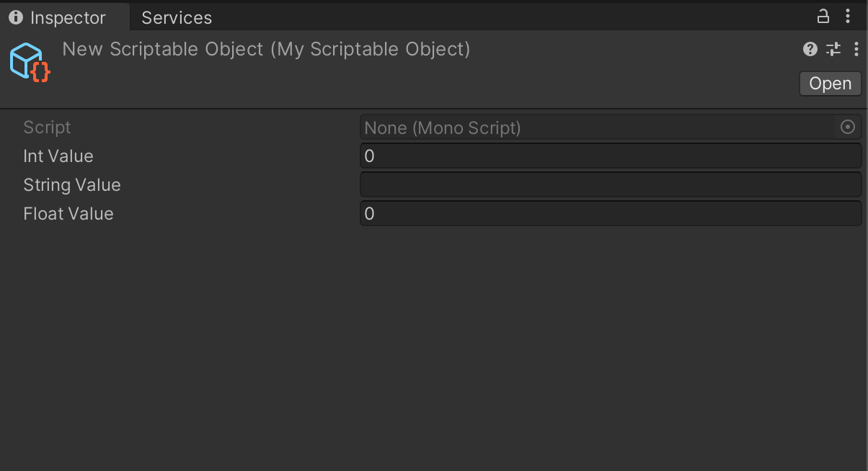Toggle the Inspector lock icon
The image size is (868, 471).
point(823,16)
